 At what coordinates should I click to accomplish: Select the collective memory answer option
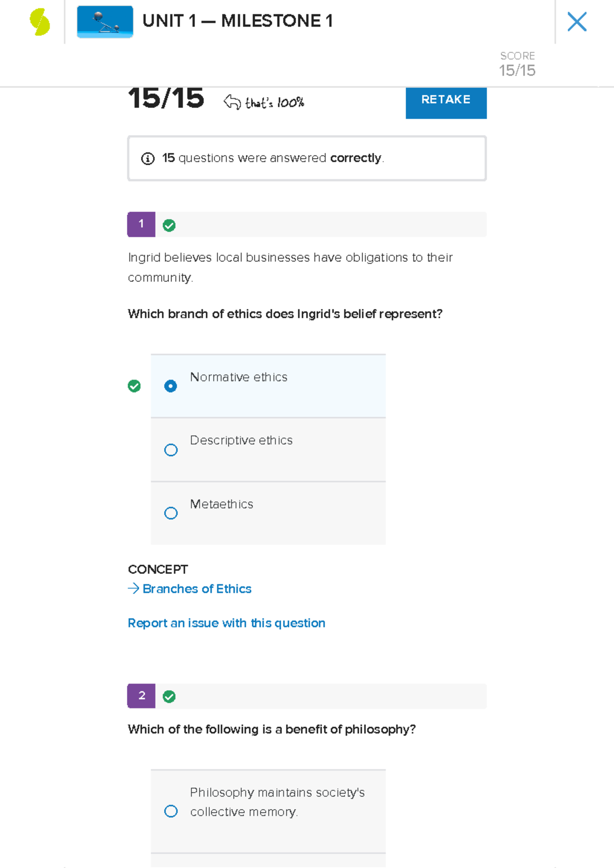click(x=171, y=811)
